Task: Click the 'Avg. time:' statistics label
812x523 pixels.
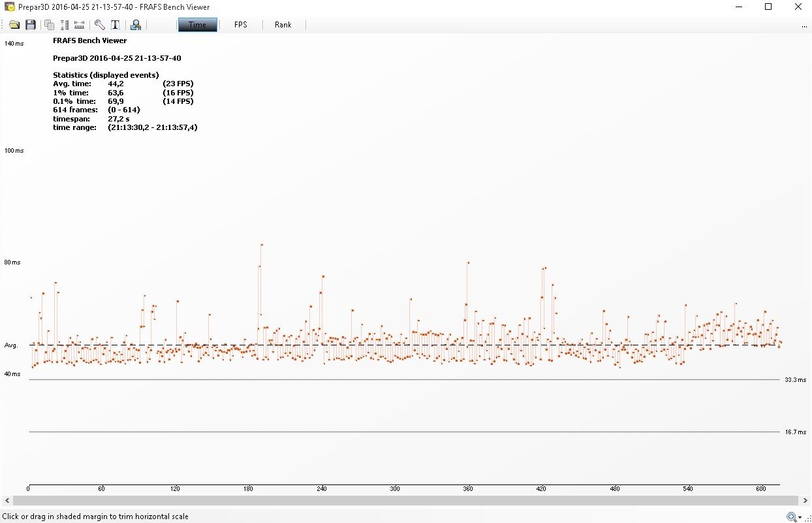Action: click(x=72, y=84)
